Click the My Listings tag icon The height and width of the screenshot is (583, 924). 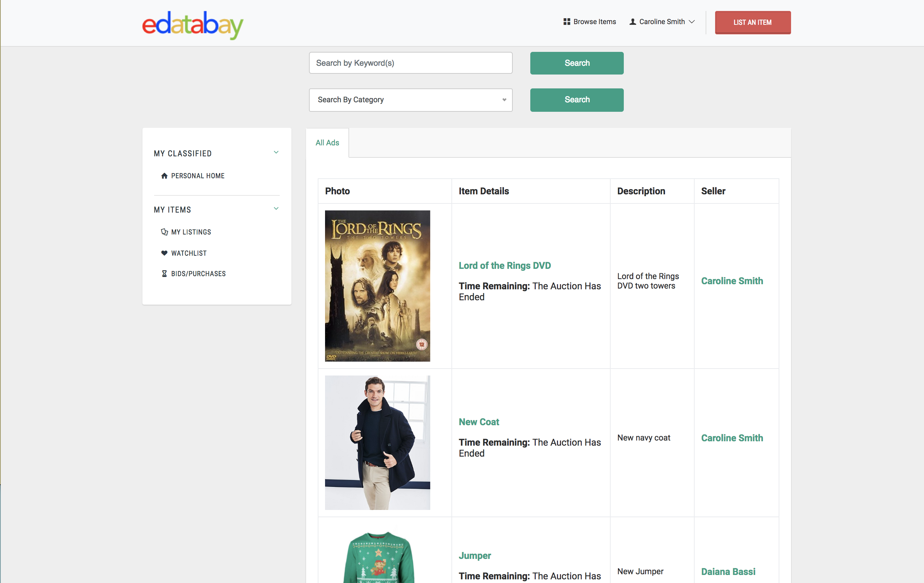164,232
